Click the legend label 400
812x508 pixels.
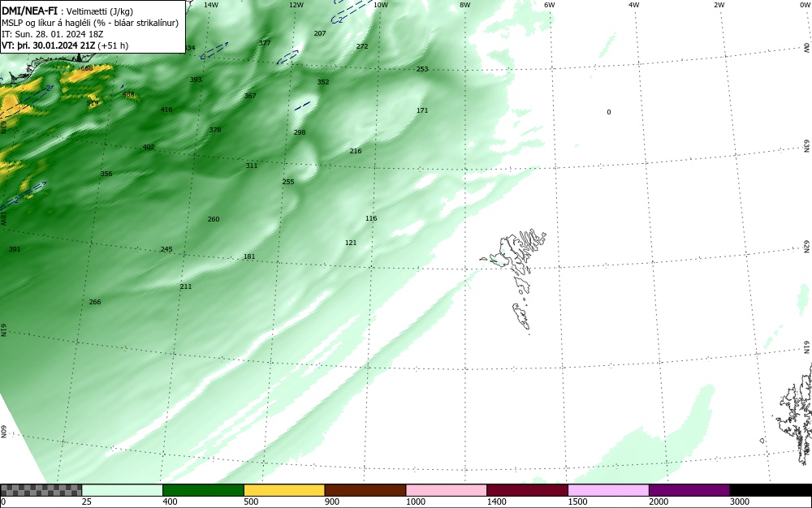(170, 502)
